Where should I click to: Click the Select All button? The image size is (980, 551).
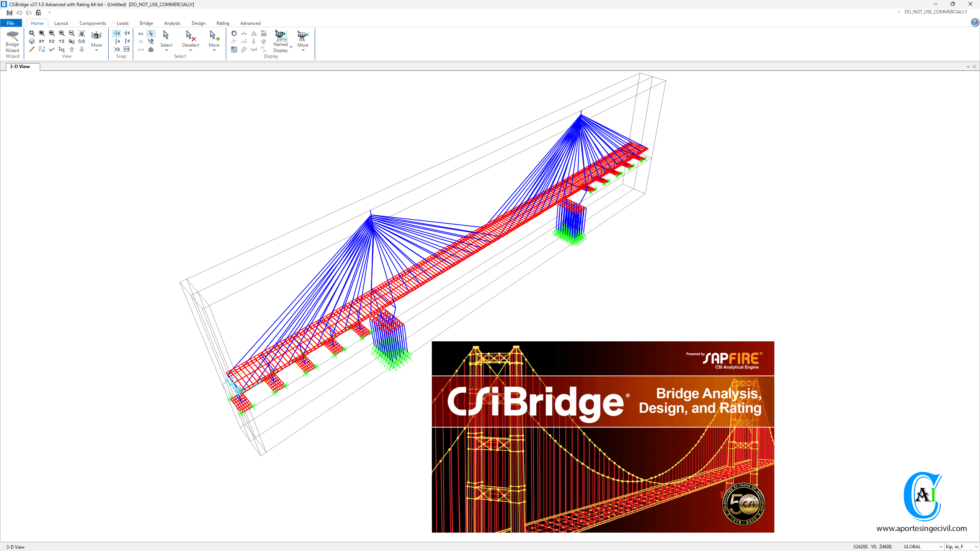point(141,33)
